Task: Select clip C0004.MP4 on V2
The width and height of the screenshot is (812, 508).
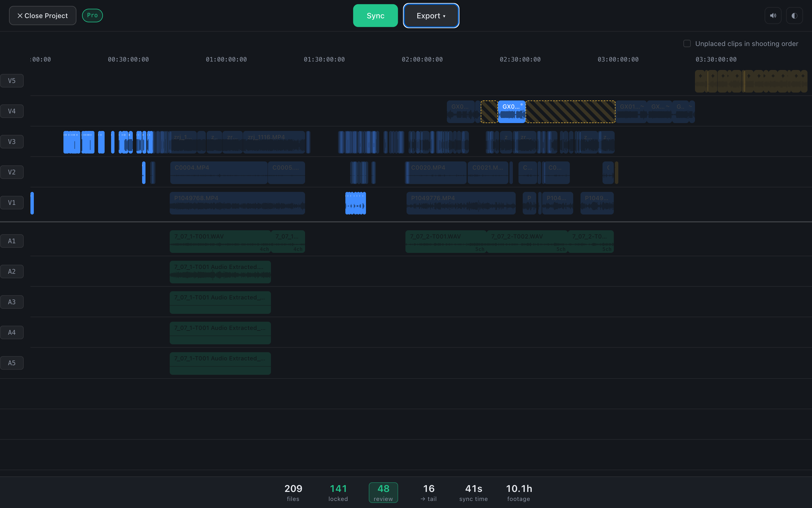Action: click(x=219, y=173)
